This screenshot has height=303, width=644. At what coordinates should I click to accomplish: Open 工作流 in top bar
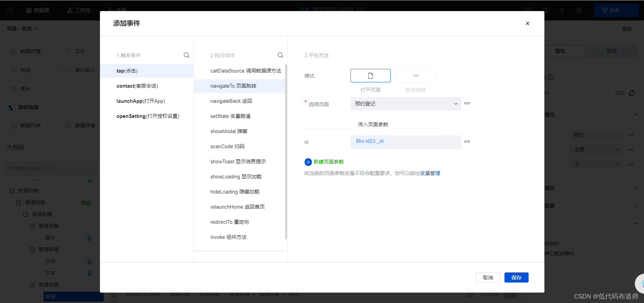[79, 10]
